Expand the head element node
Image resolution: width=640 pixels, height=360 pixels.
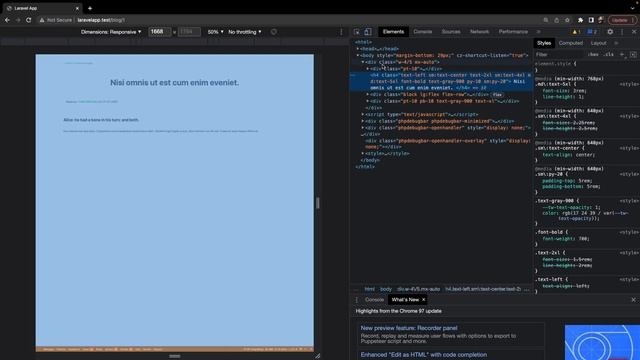[x=358, y=49]
